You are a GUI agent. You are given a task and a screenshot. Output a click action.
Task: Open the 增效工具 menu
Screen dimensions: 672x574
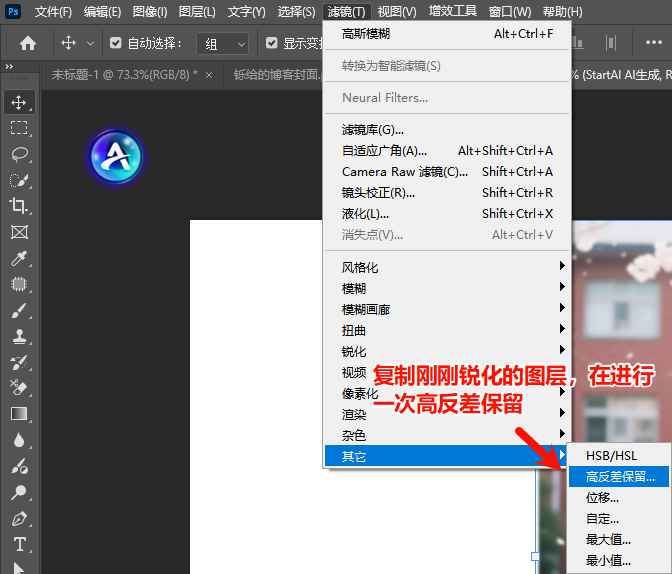point(453,12)
